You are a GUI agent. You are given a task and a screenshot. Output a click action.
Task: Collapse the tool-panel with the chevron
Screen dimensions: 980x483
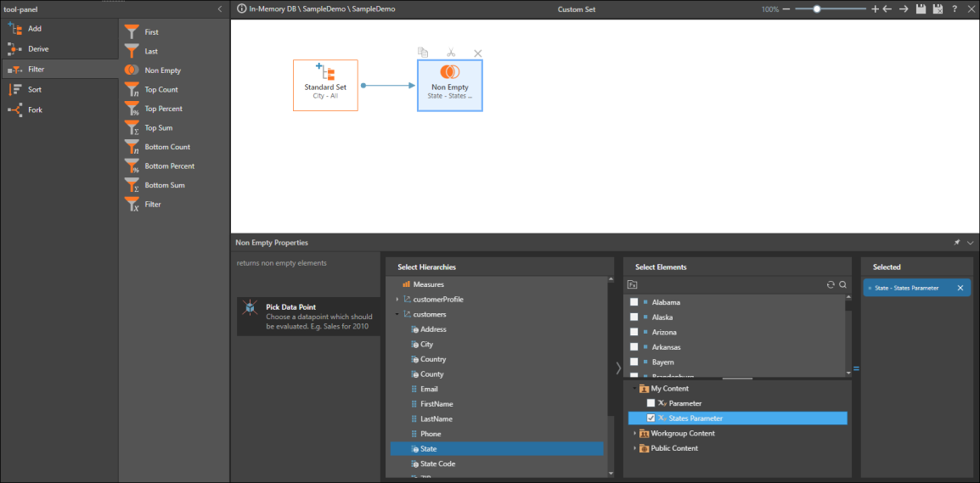click(x=219, y=9)
